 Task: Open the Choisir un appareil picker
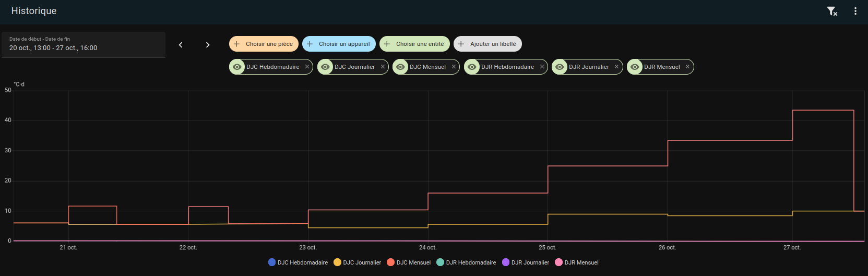tap(339, 44)
